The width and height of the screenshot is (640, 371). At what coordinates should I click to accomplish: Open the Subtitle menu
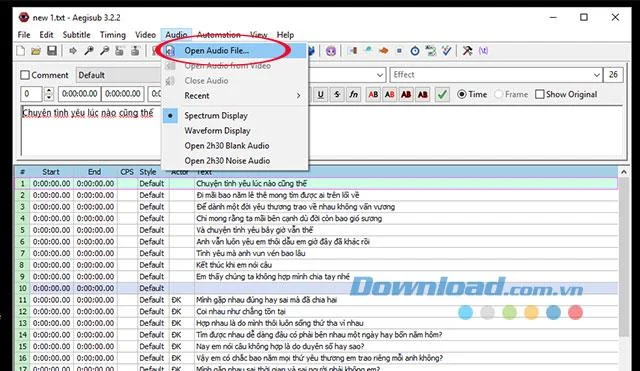coord(76,35)
